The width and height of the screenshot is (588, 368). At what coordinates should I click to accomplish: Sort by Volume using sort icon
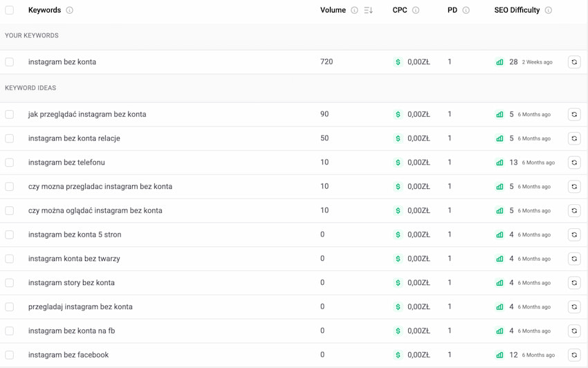[368, 10]
